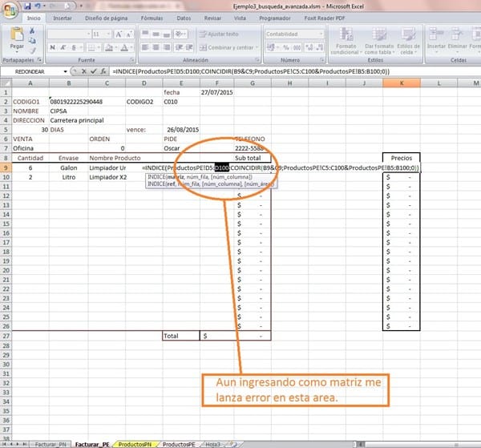Click the Formato condicional icon
This screenshot has width=481, height=448.
point(345,38)
